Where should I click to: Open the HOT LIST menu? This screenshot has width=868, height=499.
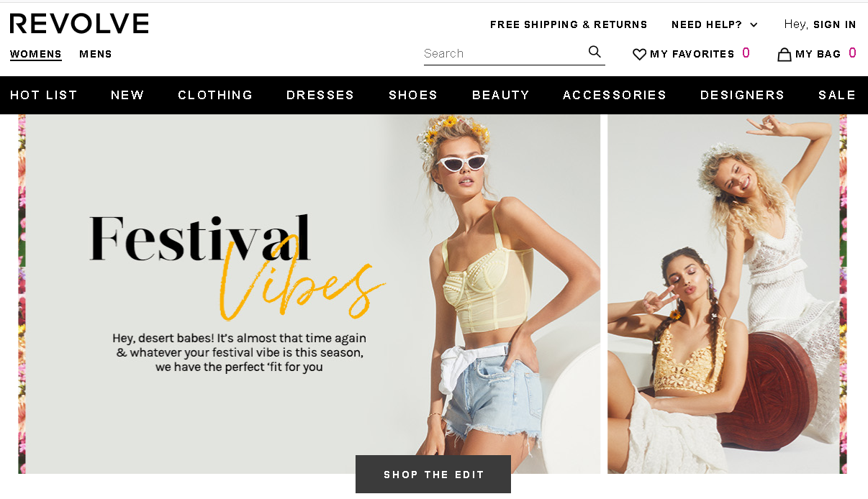coord(44,95)
